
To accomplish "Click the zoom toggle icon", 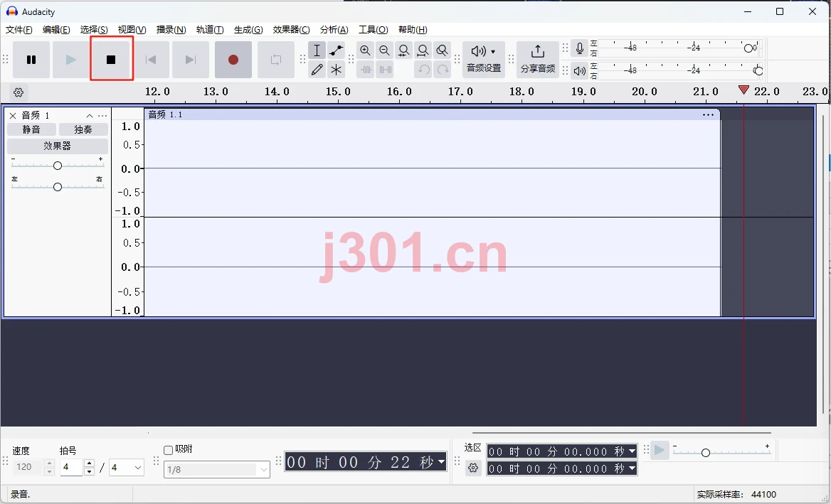I will click(442, 50).
